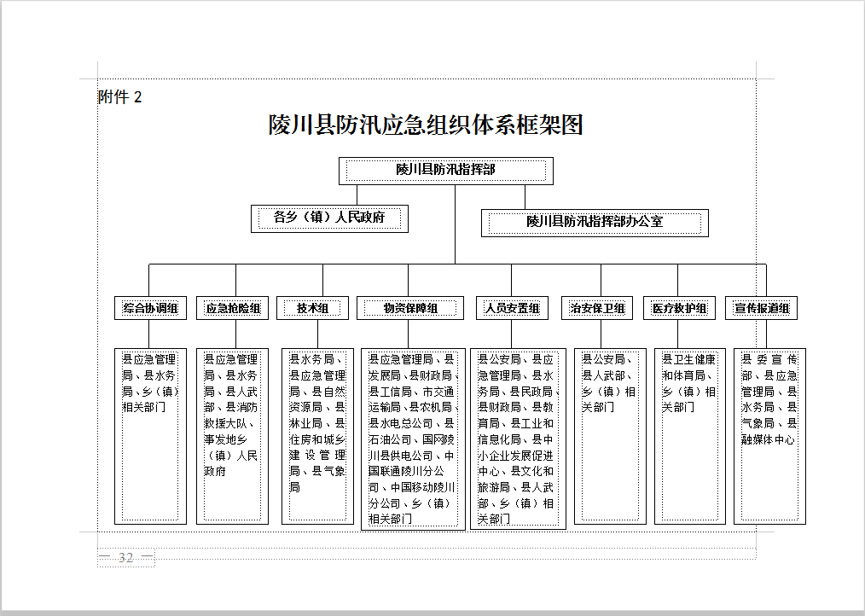Select the member list box under 技术组
The width and height of the screenshot is (865, 616).
[317, 435]
